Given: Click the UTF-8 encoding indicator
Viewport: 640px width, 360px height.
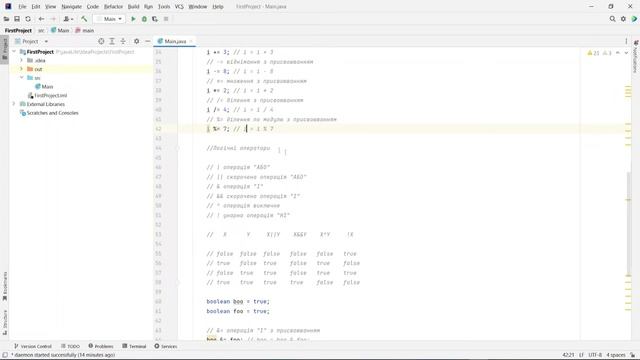Looking at the screenshot, I should [595, 355].
